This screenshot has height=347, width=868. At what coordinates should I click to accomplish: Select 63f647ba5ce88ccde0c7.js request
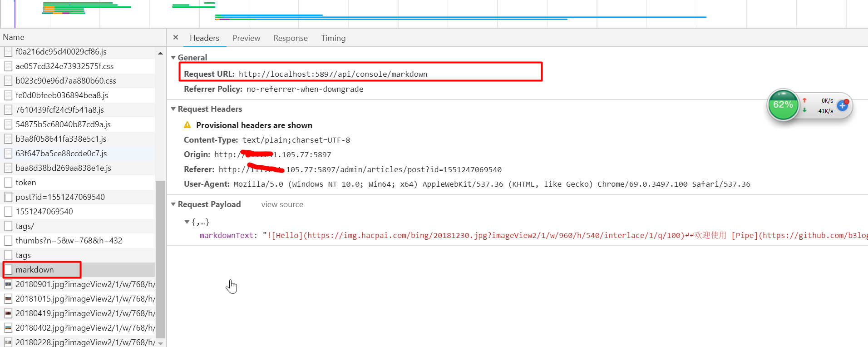click(x=77, y=154)
